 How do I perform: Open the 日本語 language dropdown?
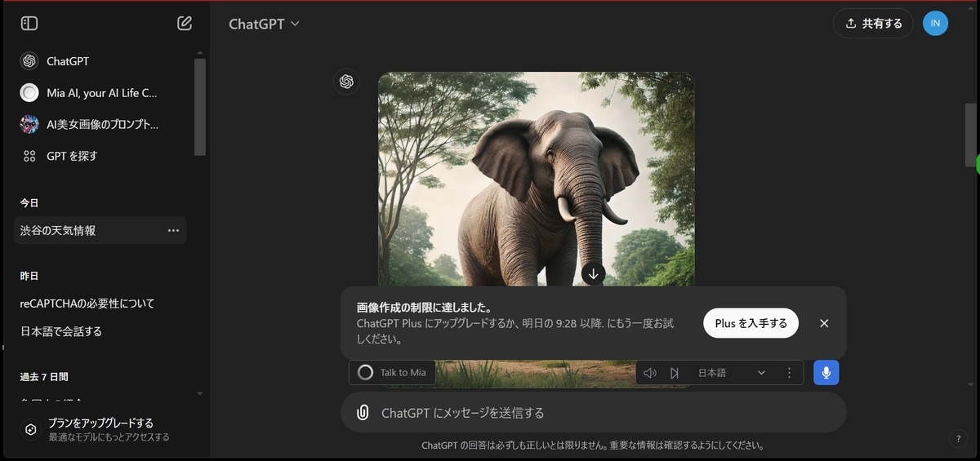point(731,373)
